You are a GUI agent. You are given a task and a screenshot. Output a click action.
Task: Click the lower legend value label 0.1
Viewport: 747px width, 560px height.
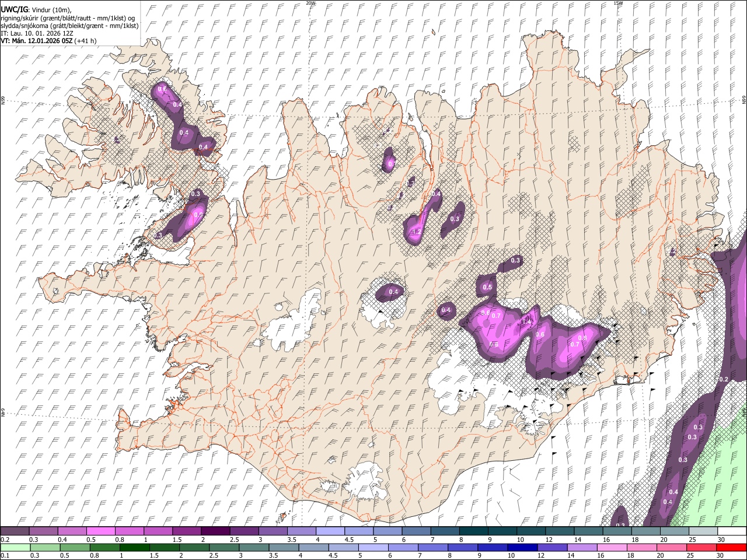5,556
